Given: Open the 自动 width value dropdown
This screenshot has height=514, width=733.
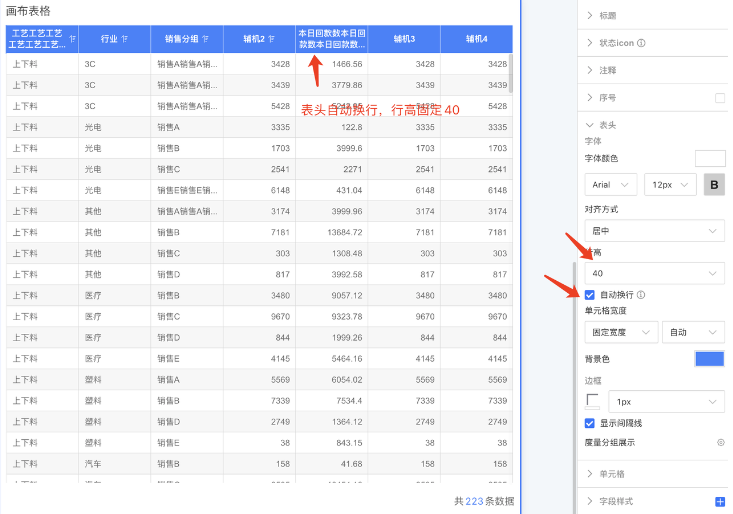Looking at the screenshot, I should [x=693, y=332].
